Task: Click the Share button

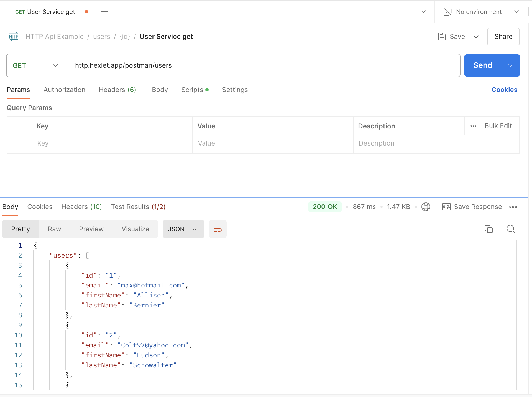Action: (x=503, y=37)
